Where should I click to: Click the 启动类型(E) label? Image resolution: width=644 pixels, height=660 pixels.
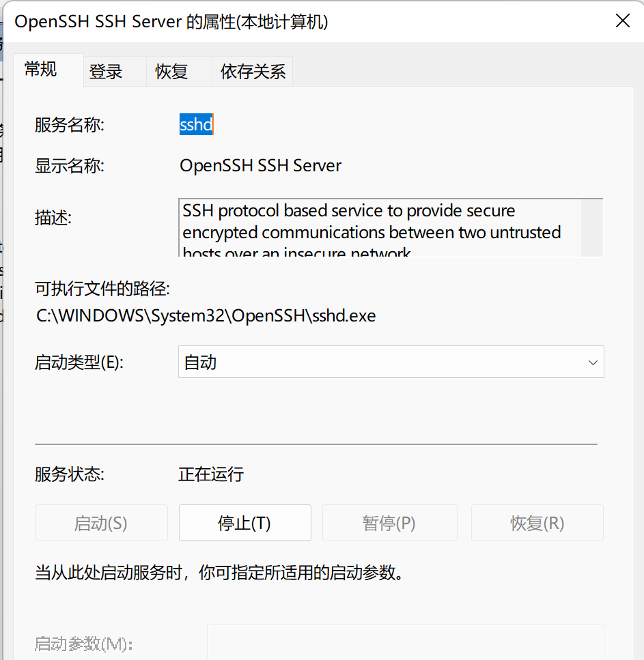click(x=79, y=362)
